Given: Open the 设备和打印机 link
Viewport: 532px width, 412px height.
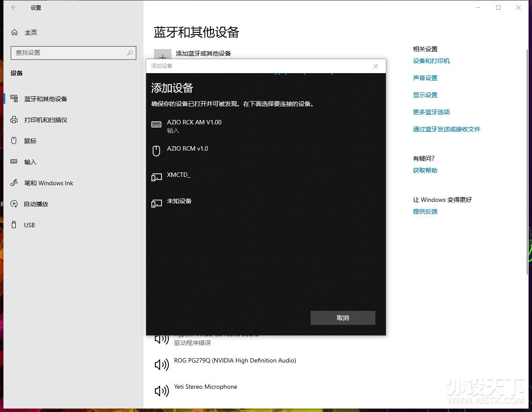Looking at the screenshot, I should [431, 61].
